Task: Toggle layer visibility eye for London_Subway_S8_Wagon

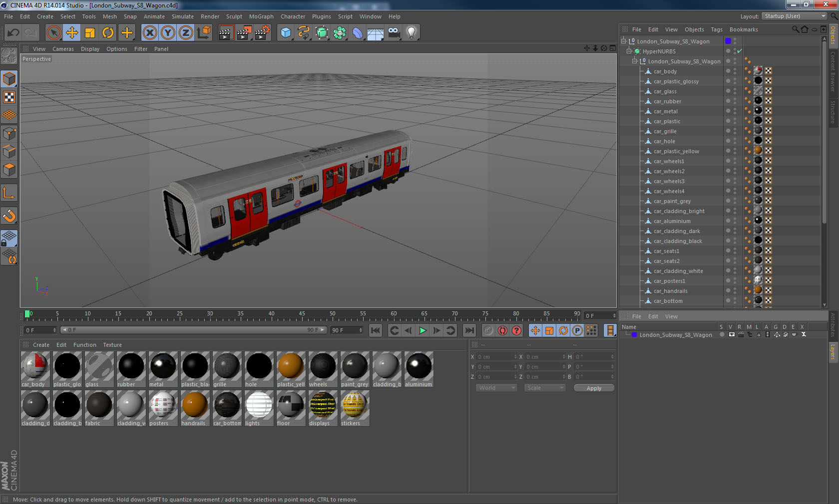Action: tap(732, 335)
